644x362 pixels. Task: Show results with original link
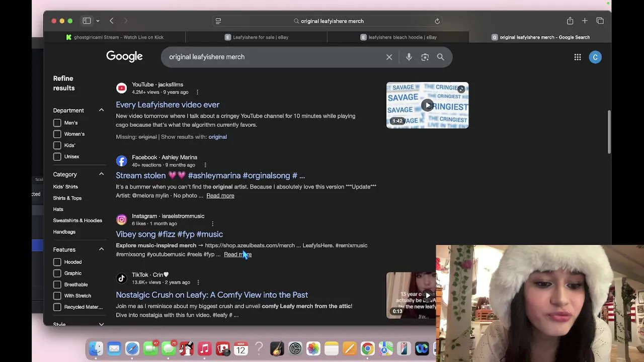[217, 137]
